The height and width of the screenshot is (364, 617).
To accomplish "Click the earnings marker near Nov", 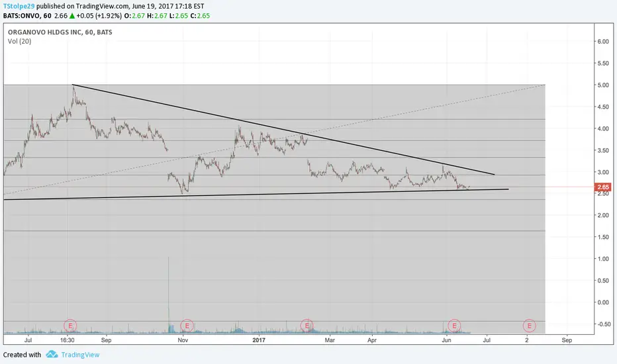I will (x=187, y=326).
